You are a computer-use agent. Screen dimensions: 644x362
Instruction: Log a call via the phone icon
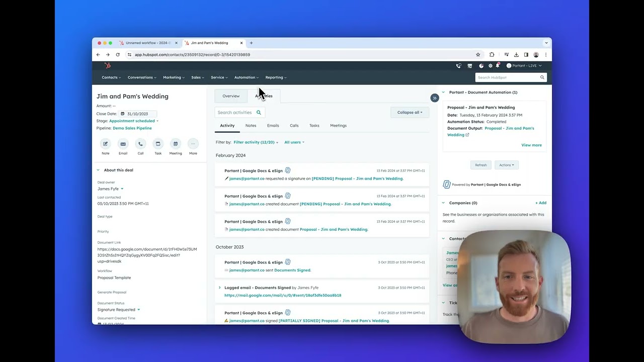(x=140, y=144)
